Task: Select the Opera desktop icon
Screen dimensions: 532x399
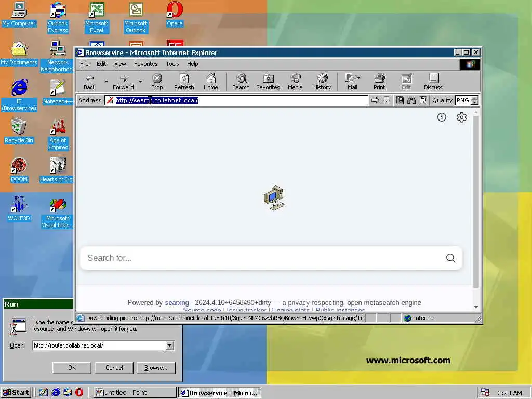Action: [175, 15]
